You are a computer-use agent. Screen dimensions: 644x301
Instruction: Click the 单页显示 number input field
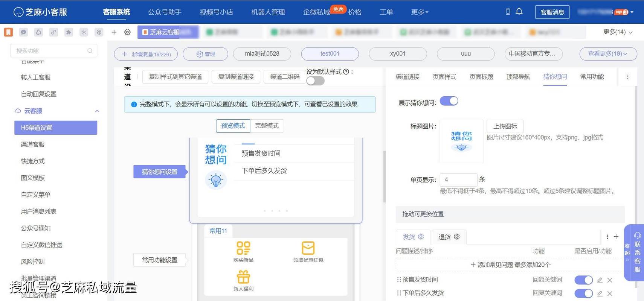pyautogui.click(x=459, y=179)
